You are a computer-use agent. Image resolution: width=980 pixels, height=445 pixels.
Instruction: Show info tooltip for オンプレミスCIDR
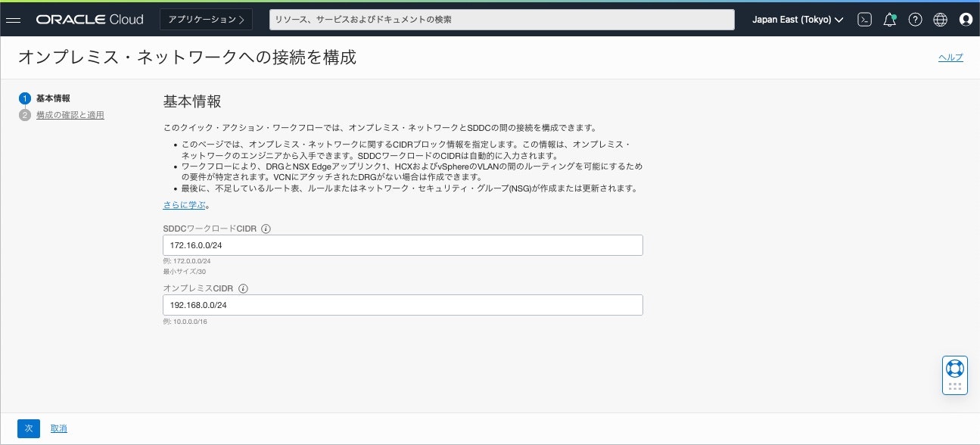[244, 288]
